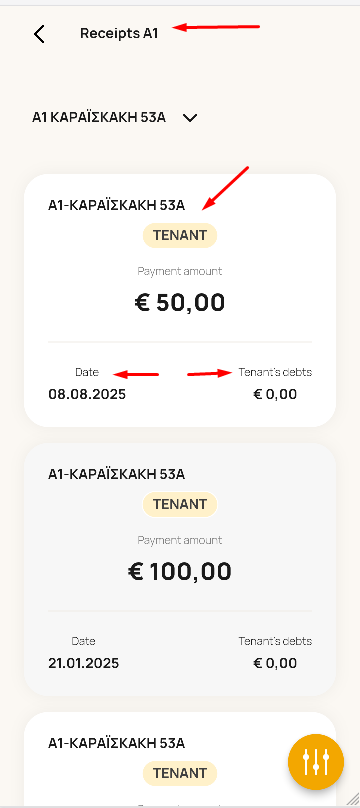Click the TENANT badge on second receipt
The image size is (360, 808).
tap(180, 504)
